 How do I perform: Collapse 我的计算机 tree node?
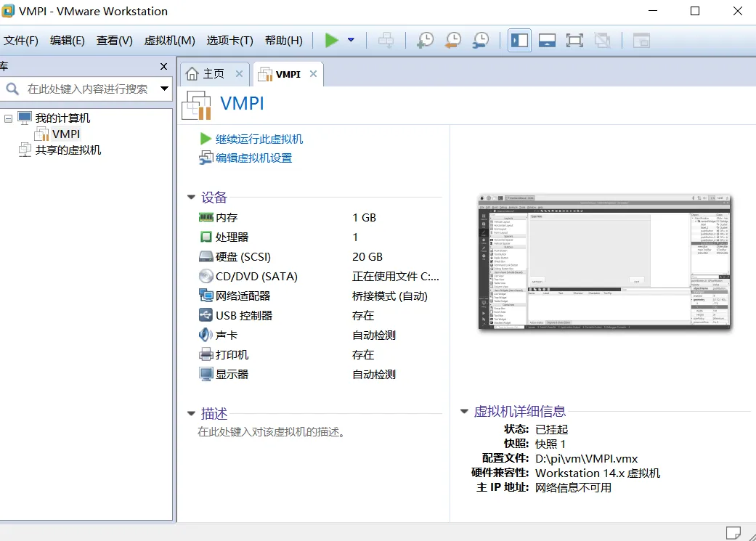pos(8,118)
